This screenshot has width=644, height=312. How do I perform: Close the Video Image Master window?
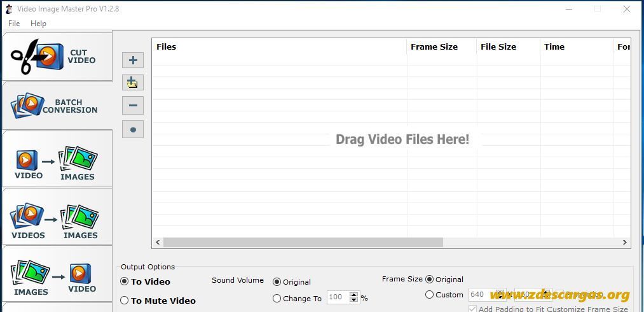[x=626, y=9]
